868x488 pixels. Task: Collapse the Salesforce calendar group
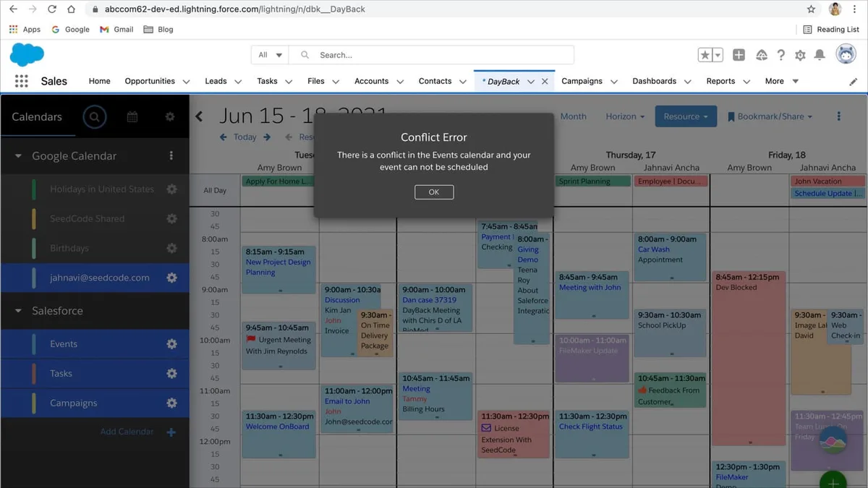point(18,311)
